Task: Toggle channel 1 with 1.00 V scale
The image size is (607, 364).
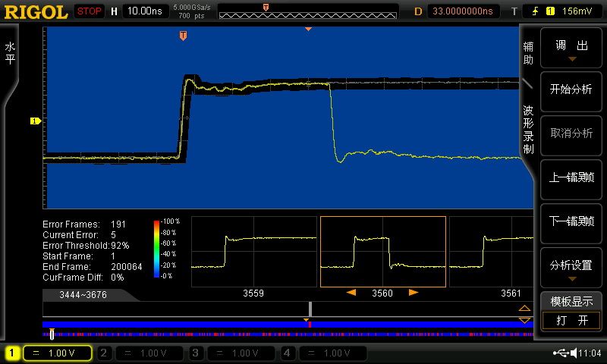Action: (49, 353)
